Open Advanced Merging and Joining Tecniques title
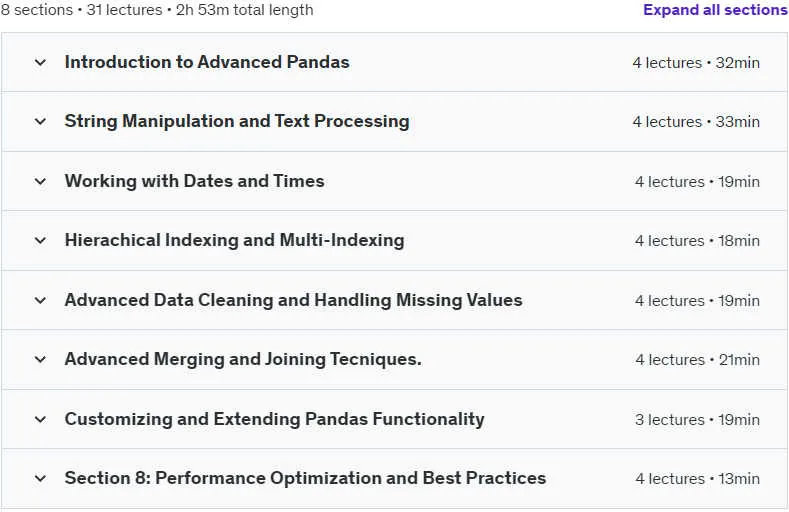This screenshot has height=512, width=789. [243, 359]
